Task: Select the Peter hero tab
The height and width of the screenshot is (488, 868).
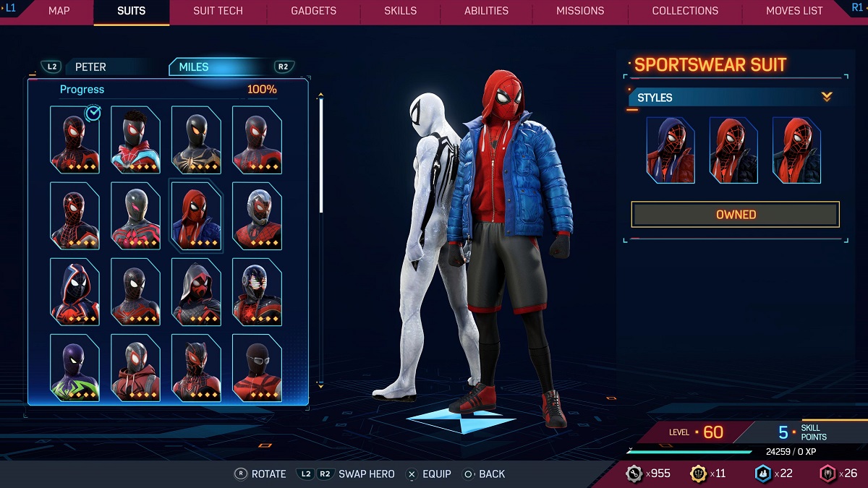Action: click(x=90, y=67)
